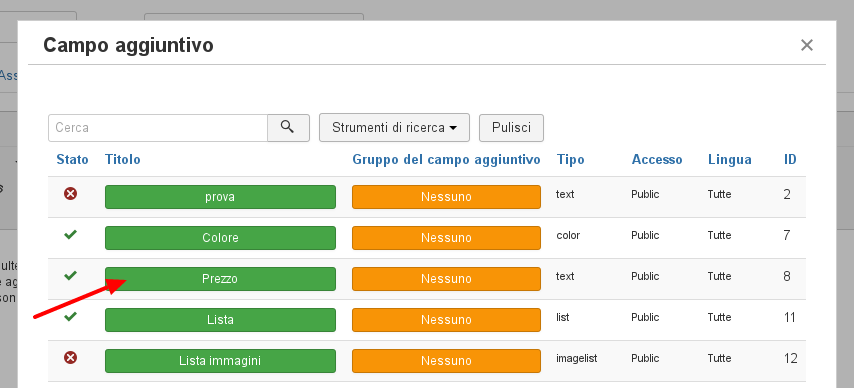The image size is (854, 388).
Task: Click the color type cell
Action: pyautogui.click(x=568, y=235)
